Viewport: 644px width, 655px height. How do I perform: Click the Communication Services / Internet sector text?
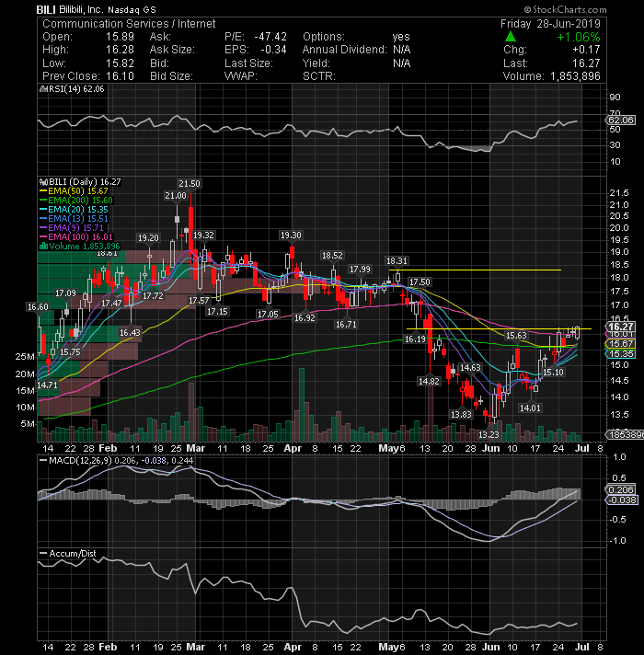point(129,23)
